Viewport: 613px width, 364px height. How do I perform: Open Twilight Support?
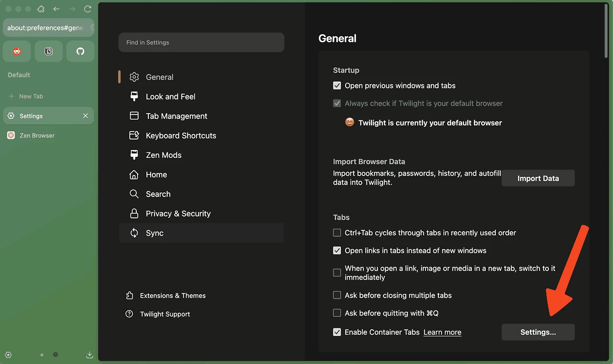click(x=158, y=314)
